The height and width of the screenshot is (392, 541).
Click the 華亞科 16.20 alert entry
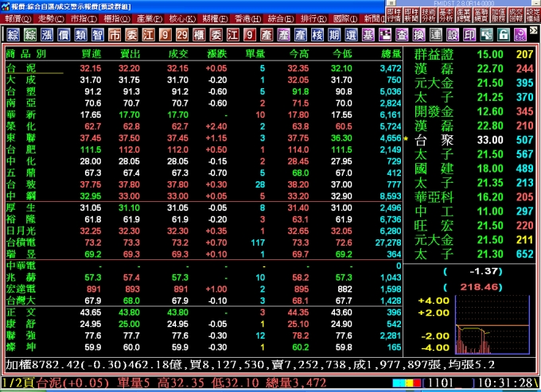[x=473, y=197]
